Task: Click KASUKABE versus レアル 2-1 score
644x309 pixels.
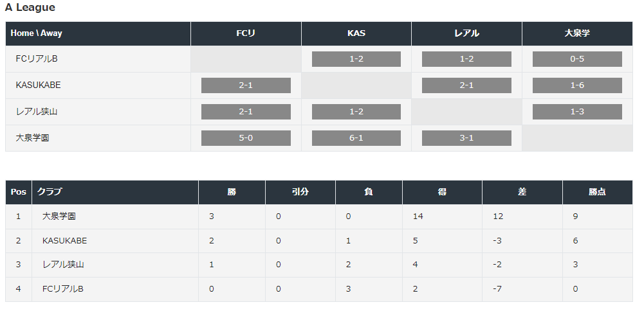Action: [466, 85]
